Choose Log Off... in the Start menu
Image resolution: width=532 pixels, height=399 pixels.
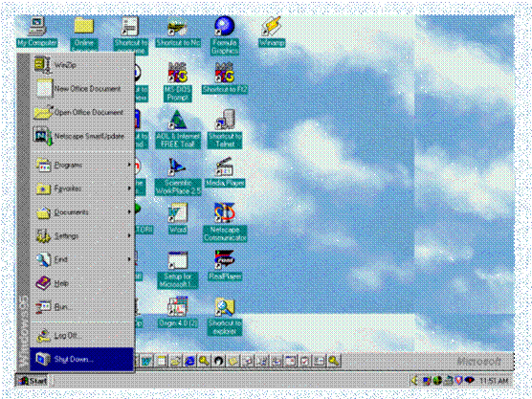pyautogui.click(x=82, y=336)
